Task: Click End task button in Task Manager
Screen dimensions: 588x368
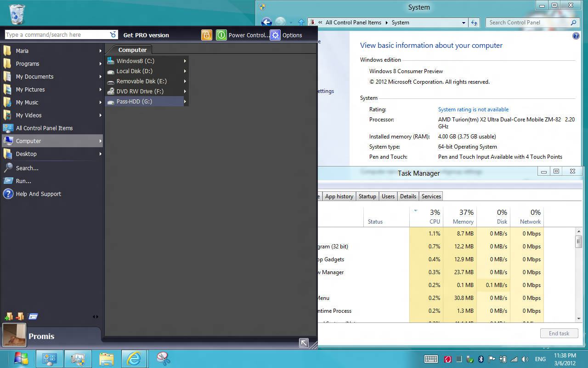Action: [559, 333]
